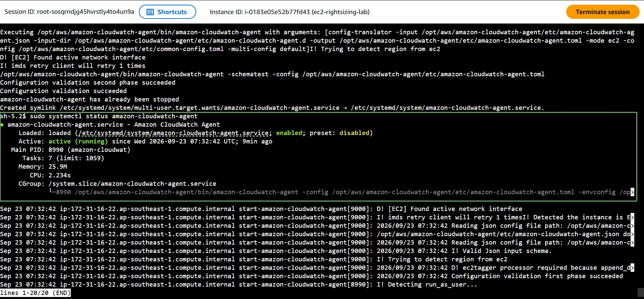Click the Tasks: 7 (limit: 1059) line

pos(63,158)
